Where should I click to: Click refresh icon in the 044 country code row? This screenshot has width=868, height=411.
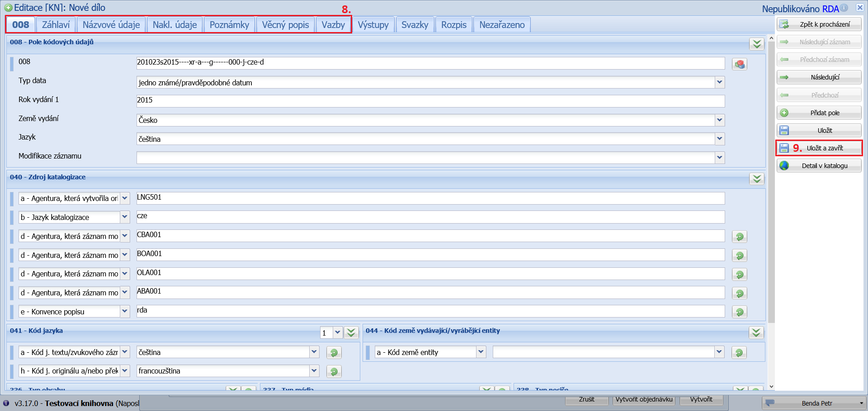click(x=739, y=353)
